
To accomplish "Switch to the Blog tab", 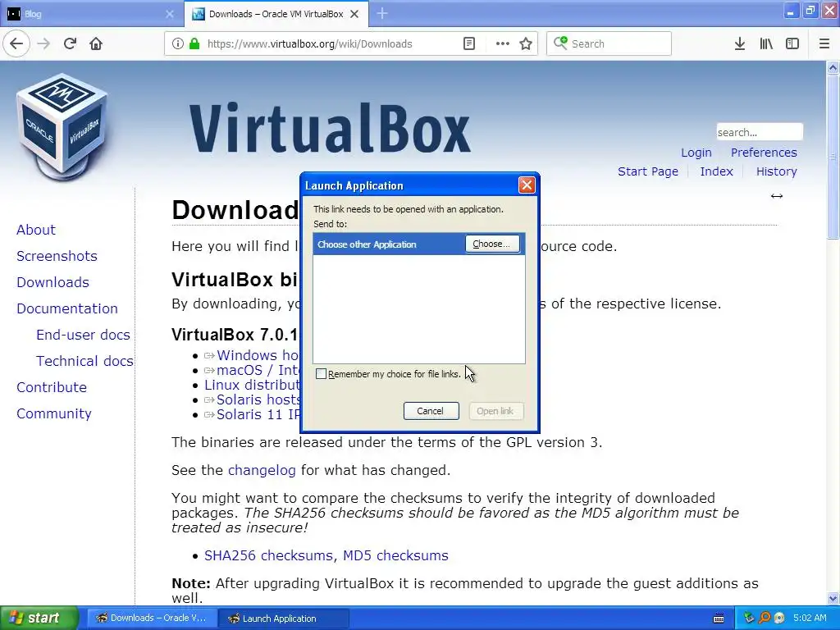I will point(91,14).
